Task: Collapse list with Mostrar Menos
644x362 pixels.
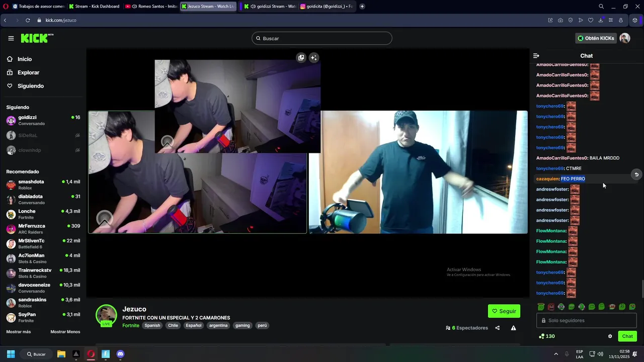Action: (65, 332)
